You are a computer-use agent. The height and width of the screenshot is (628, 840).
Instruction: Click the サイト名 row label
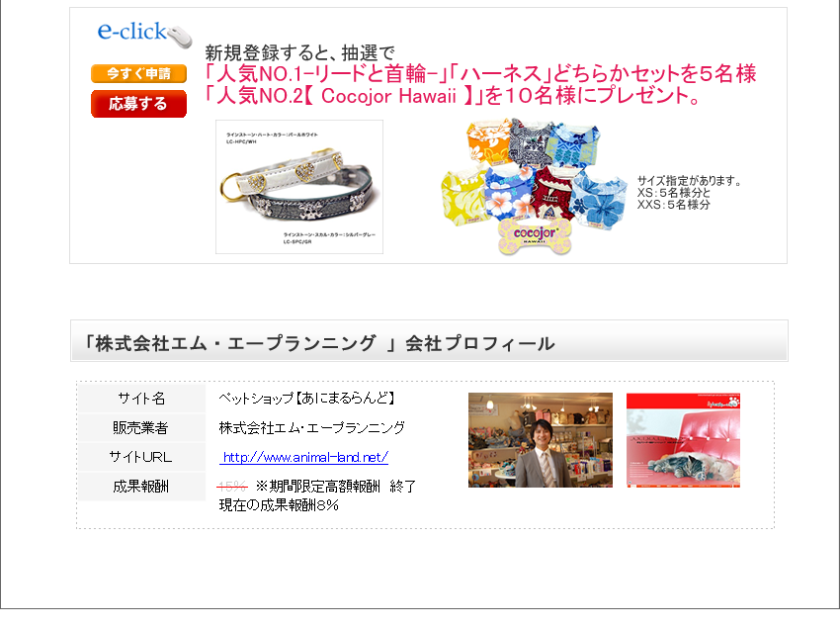coord(141,399)
